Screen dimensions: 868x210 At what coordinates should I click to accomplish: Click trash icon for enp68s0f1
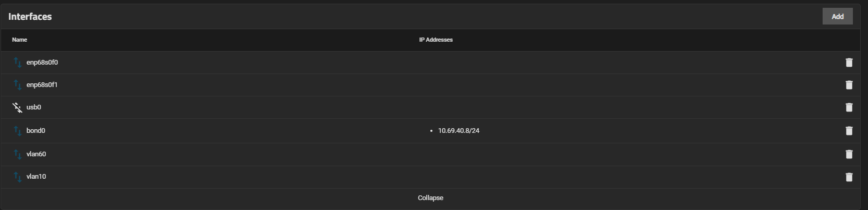click(x=849, y=85)
